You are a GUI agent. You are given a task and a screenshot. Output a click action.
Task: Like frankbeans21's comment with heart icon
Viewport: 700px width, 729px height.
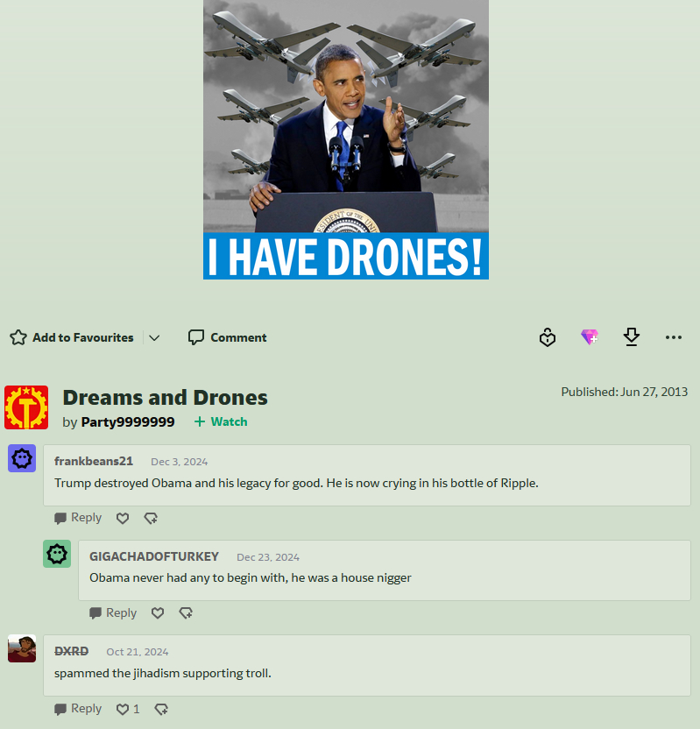123,518
